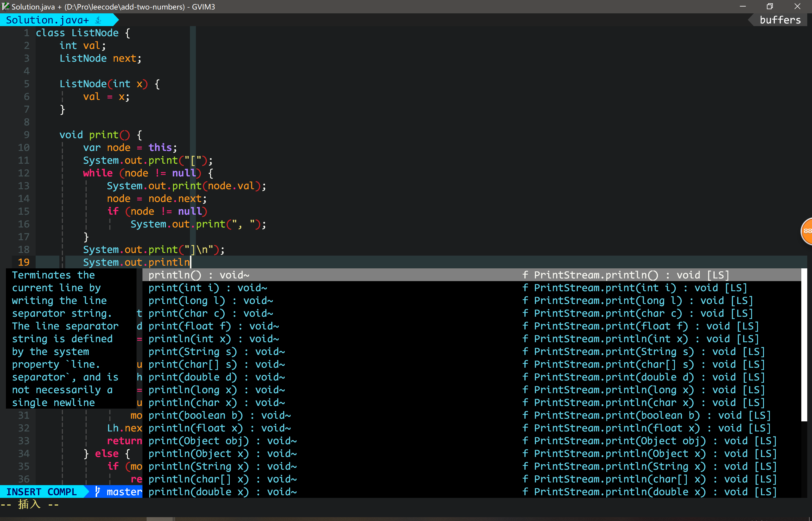Select println(double x) : void~ entry
The height and width of the screenshot is (521, 812).
pyautogui.click(x=472, y=492)
